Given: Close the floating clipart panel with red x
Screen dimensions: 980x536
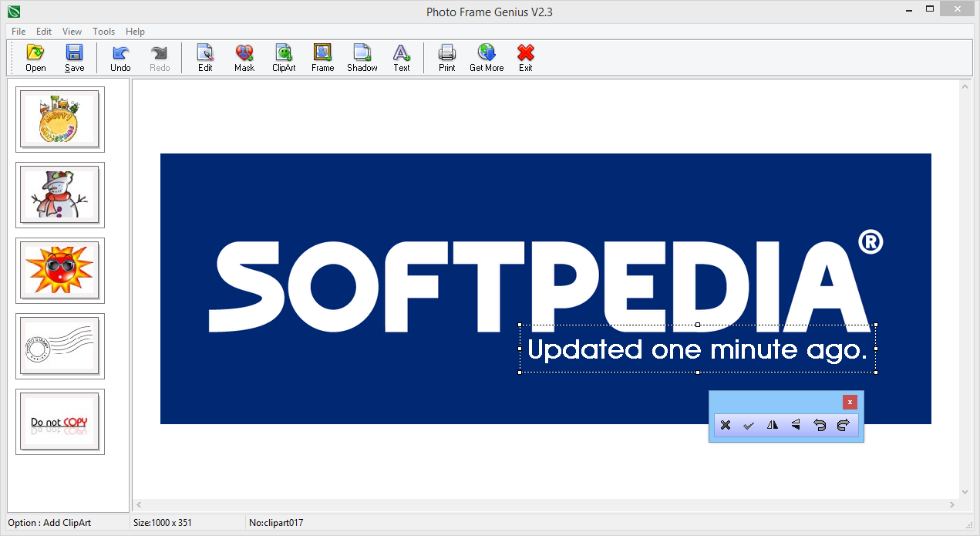Looking at the screenshot, I should pyautogui.click(x=850, y=402).
